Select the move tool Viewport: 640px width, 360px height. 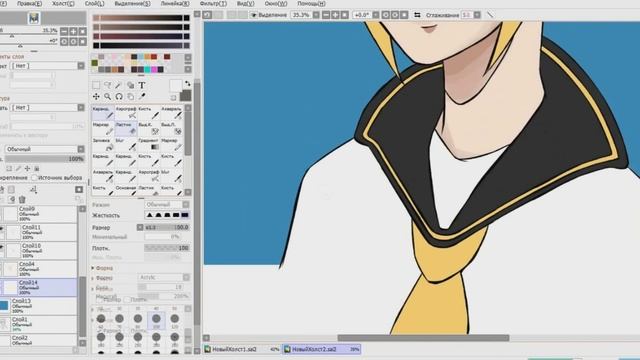96,97
